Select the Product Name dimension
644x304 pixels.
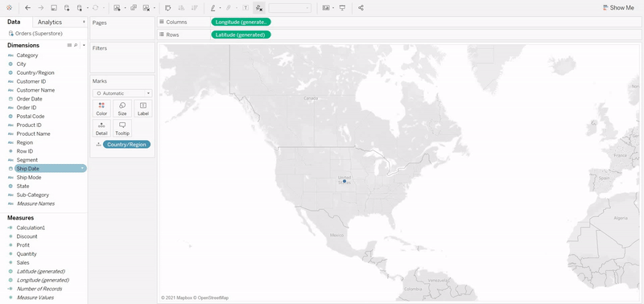(x=33, y=134)
